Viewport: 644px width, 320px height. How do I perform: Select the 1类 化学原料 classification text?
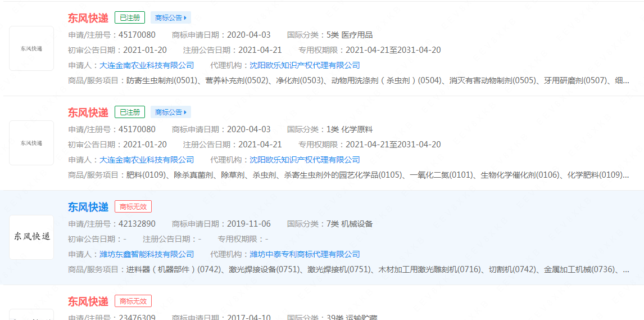[x=350, y=129]
